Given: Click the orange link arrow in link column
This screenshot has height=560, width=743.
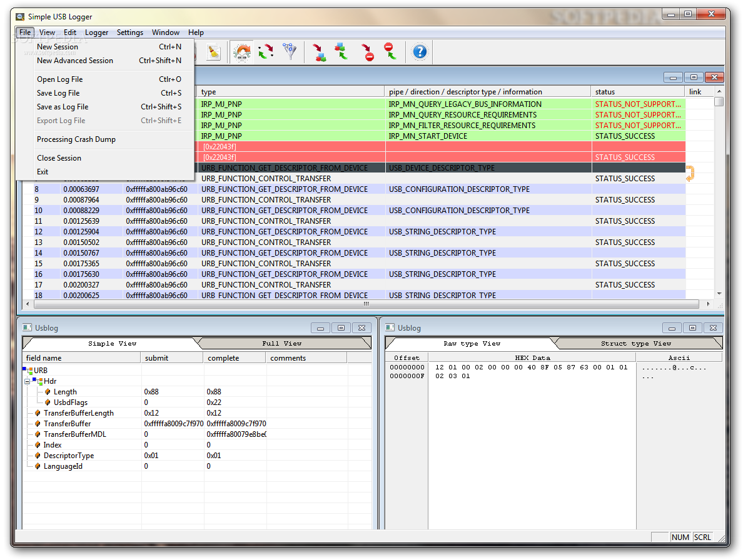Looking at the screenshot, I should 690,173.
